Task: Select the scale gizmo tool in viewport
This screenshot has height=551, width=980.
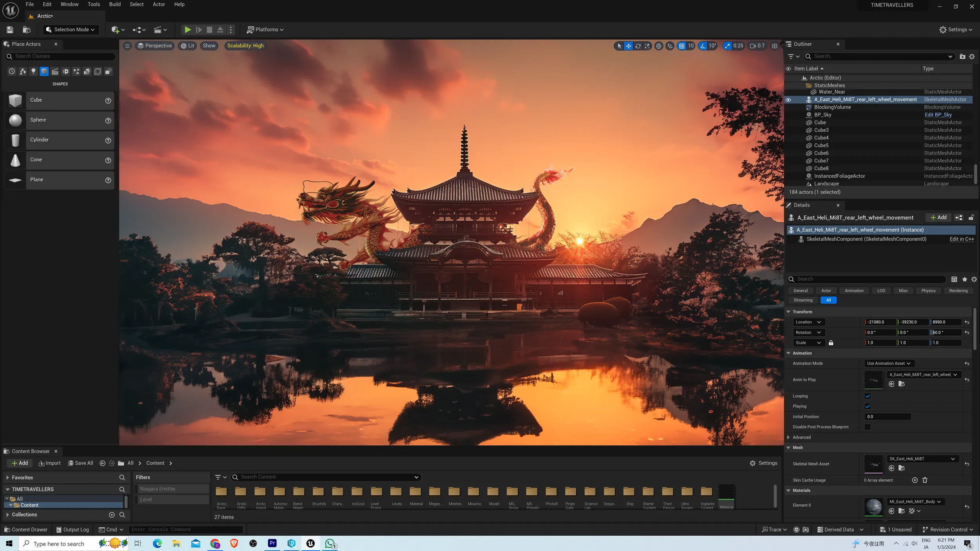Action: point(647,46)
